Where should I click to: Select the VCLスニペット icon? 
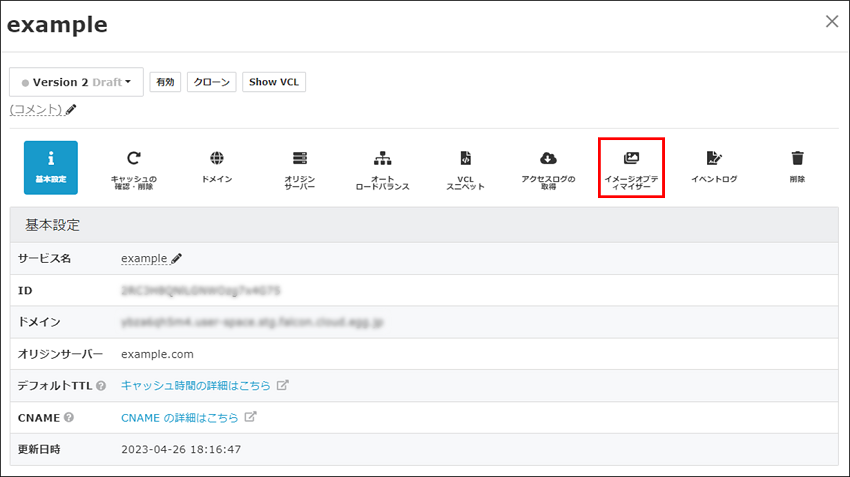[x=465, y=167]
